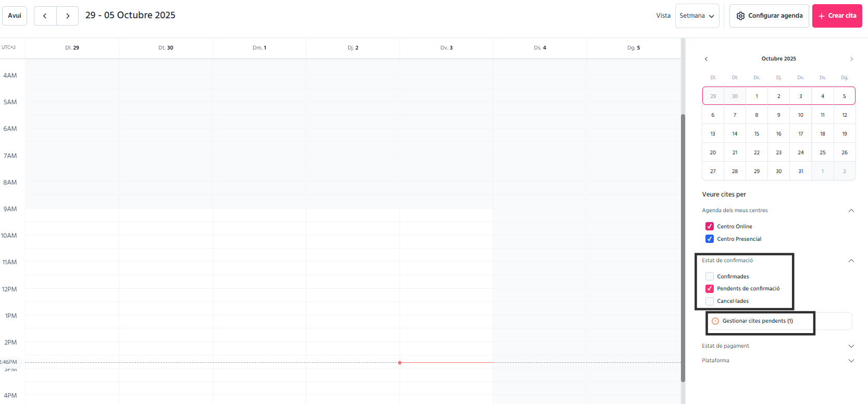Click gear icon in Configurar agenda

(x=740, y=16)
